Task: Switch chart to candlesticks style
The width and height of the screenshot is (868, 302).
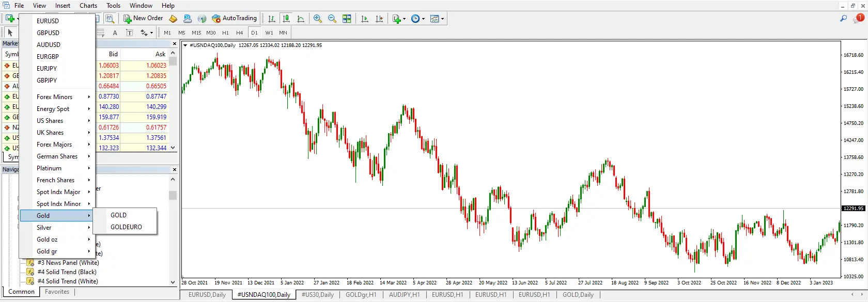Action: [286, 19]
